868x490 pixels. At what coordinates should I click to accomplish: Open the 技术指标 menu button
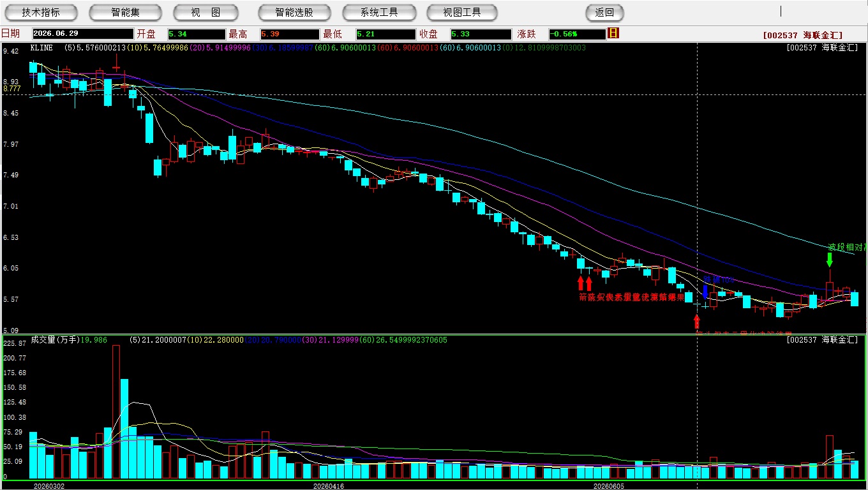point(41,12)
